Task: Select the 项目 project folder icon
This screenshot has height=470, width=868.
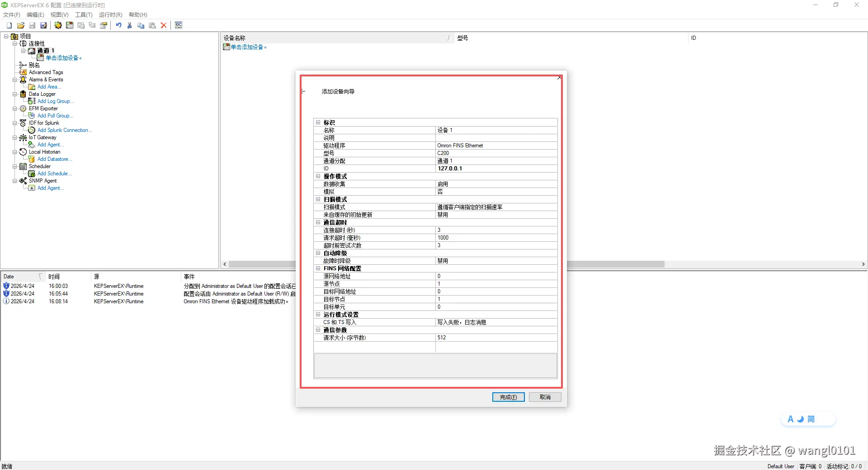Action: 14,36
